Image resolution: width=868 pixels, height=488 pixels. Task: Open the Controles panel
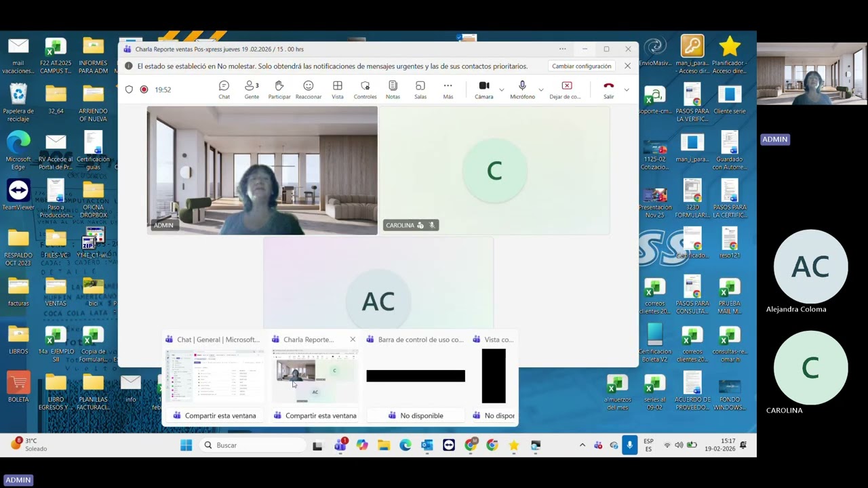pos(365,89)
